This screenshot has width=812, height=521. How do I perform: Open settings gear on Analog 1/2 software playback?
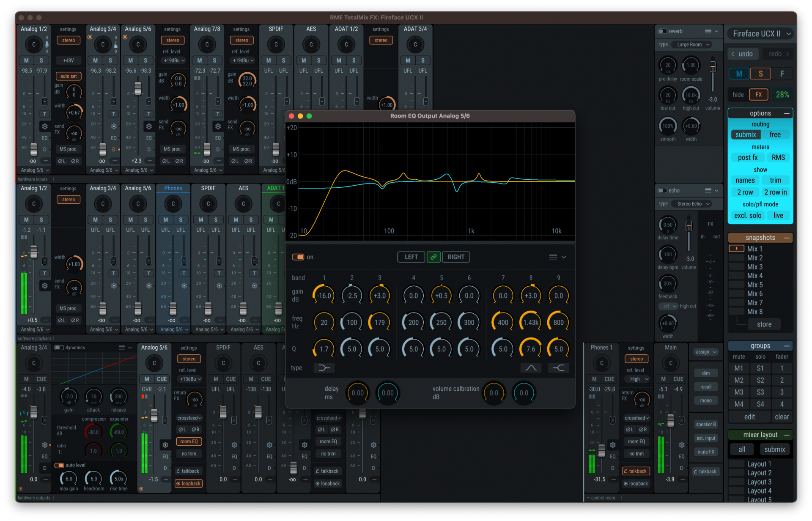(45, 285)
